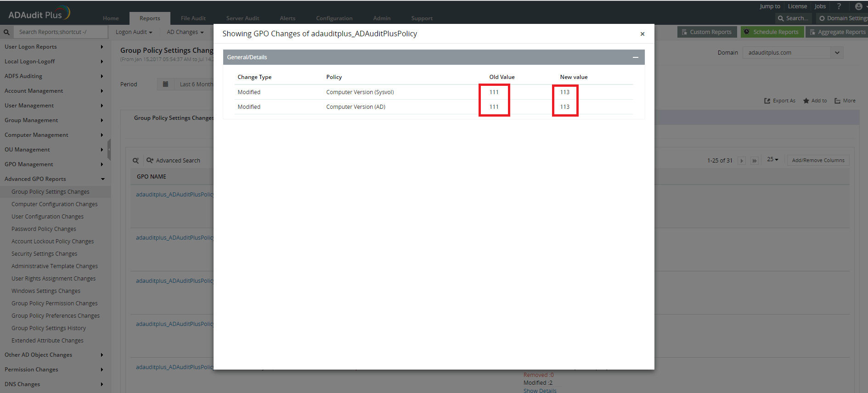Switch to the Reports tab
Image resolution: width=868 pixels, height=393 pixels.
150,18
